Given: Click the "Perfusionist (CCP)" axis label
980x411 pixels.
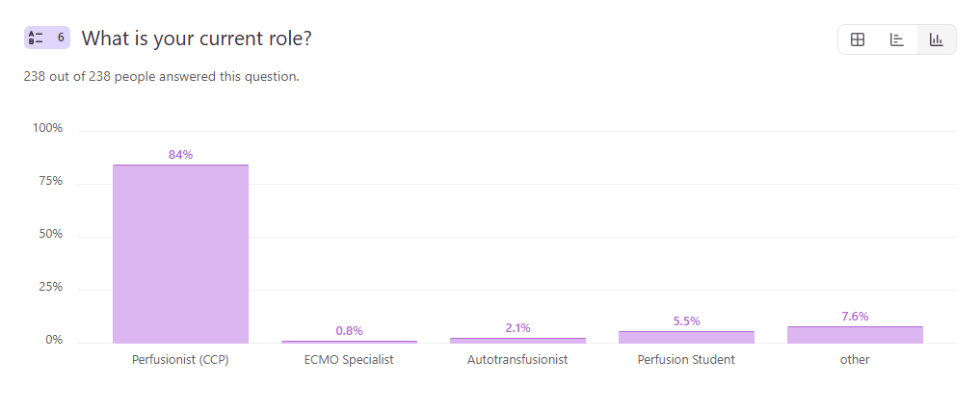Looking at the screenshot, I should [180, 360].
